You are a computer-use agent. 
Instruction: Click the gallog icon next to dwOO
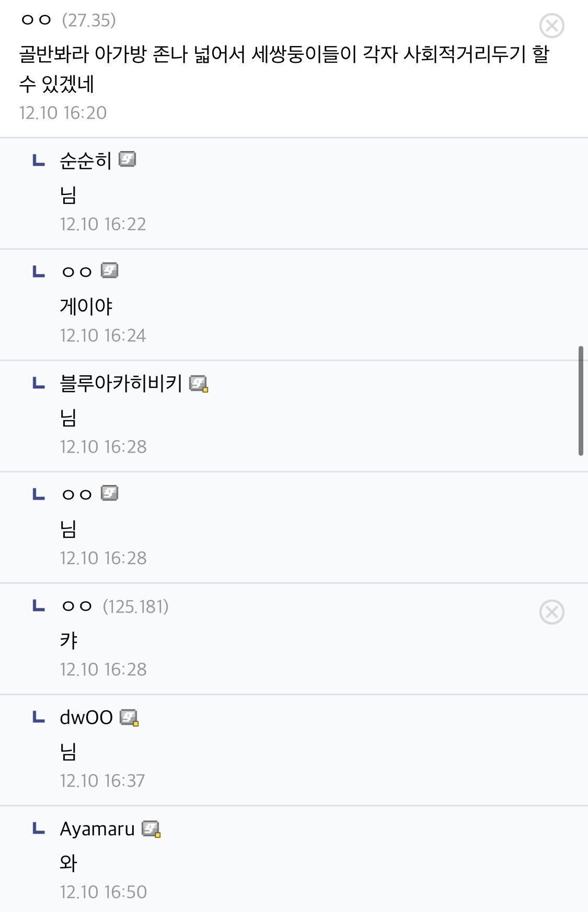(x=129, y=718)
